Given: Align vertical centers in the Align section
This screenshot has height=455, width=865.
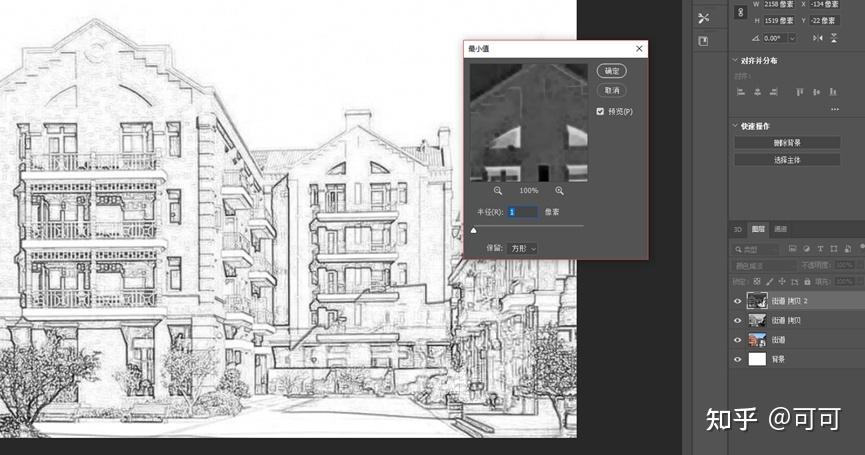Looking at the screenshot, I should (816, 92).
